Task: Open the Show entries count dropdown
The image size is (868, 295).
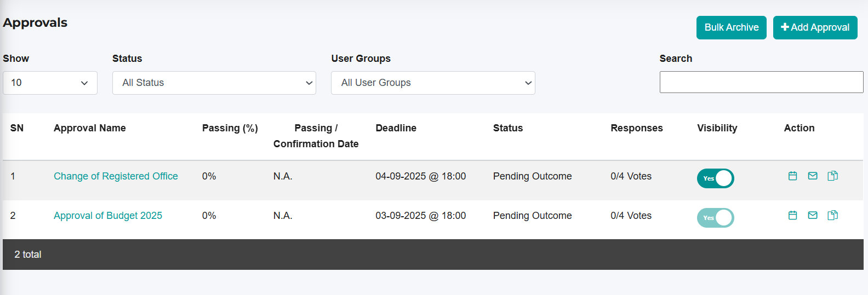Action: click(50, 83)
